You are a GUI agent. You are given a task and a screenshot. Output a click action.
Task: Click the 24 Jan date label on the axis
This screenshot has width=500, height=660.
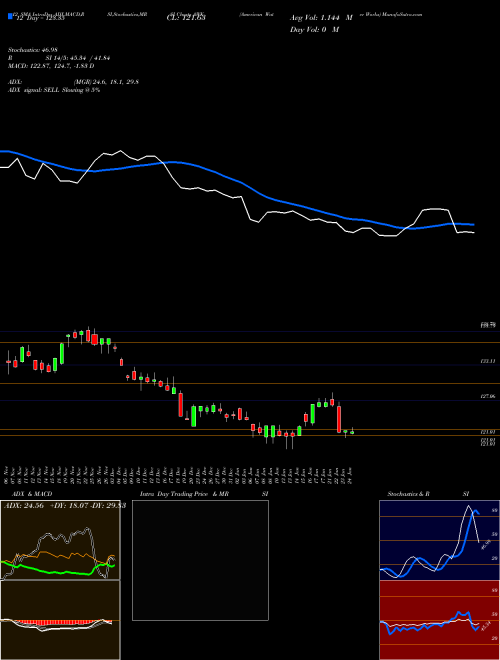[x=351, y=474]
